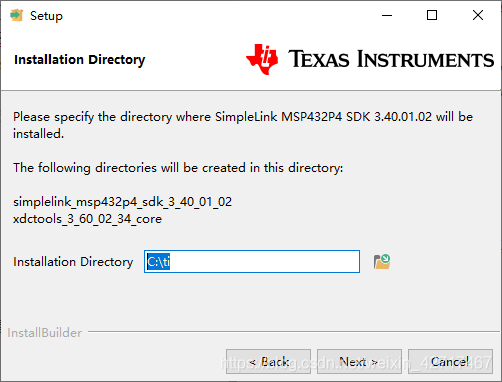This screenshot has width=502, height=382.
Task: Open the folder browse icon beside directory field
Action: coord(382,261)
